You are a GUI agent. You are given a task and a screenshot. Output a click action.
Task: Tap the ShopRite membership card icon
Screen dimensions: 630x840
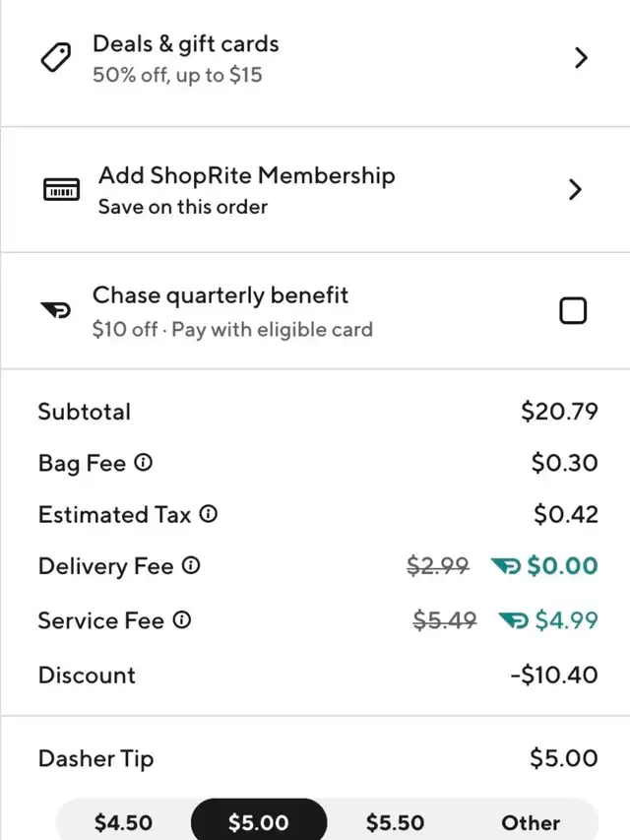tap(61, 190)
